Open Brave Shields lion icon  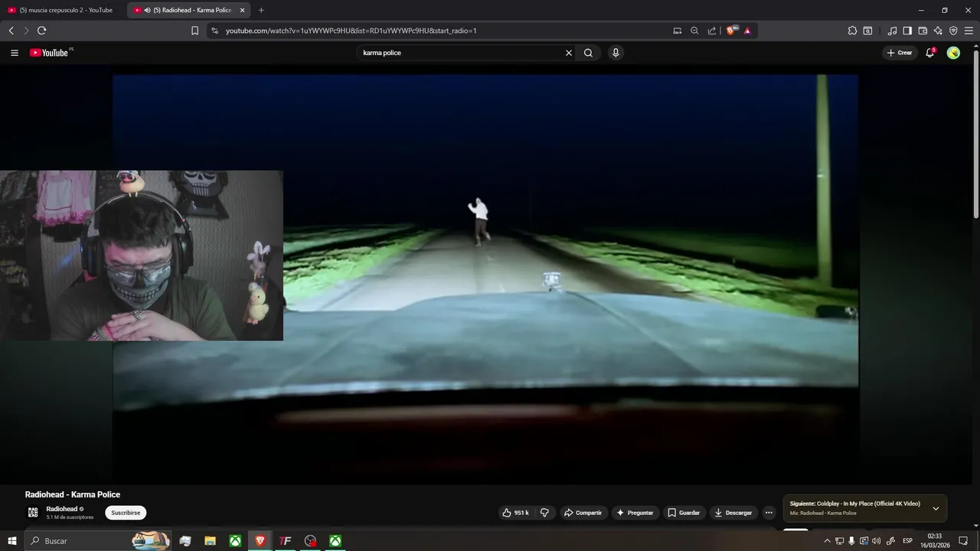coord(731,31)
